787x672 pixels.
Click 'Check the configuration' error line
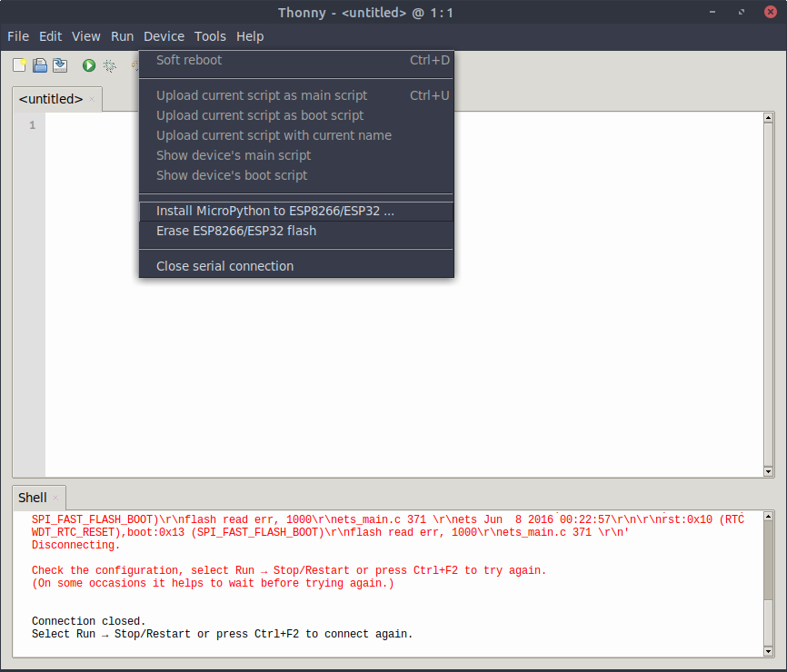289,570
